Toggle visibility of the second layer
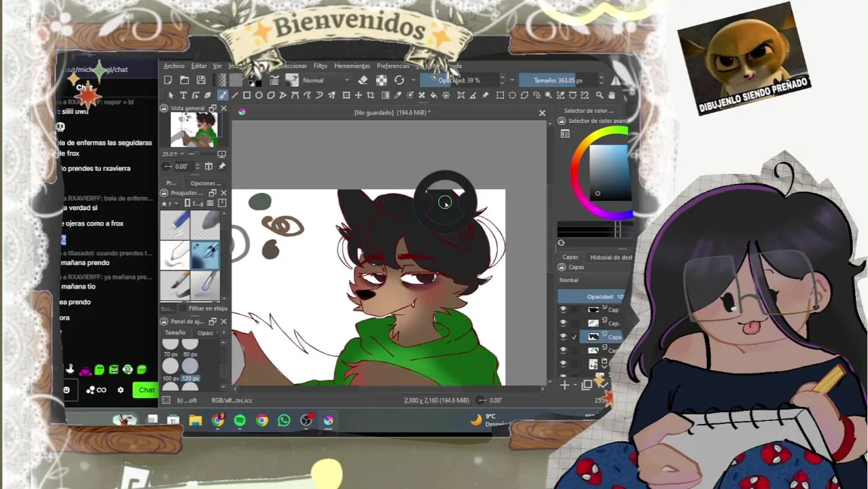 (x=563, y=323)
